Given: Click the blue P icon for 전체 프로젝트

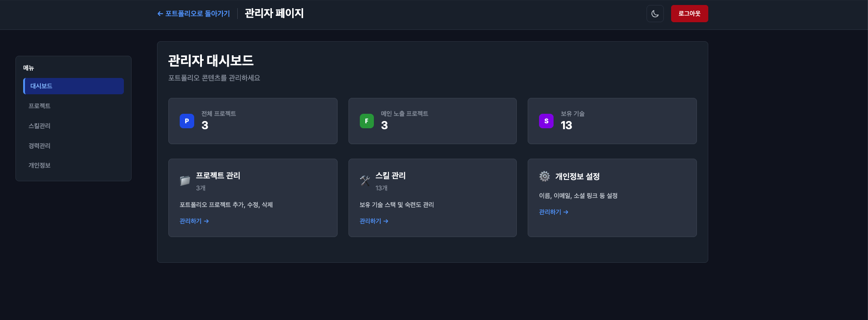Looking at the screenshot, I should [187, 121].
